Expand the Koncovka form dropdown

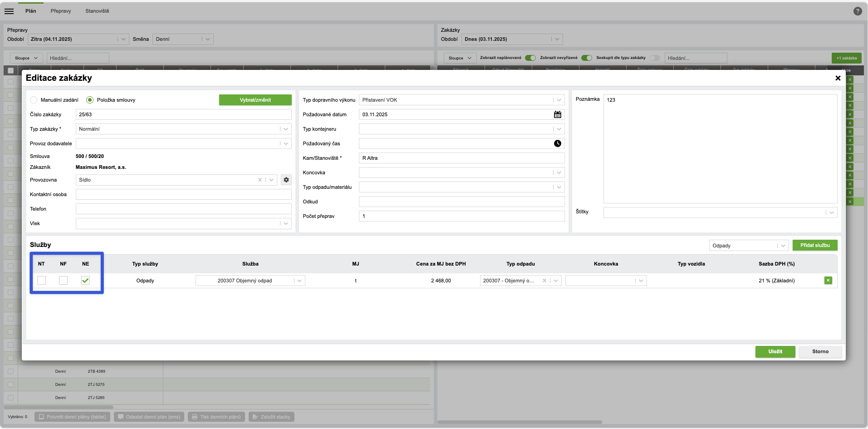[x=559, y=173]
